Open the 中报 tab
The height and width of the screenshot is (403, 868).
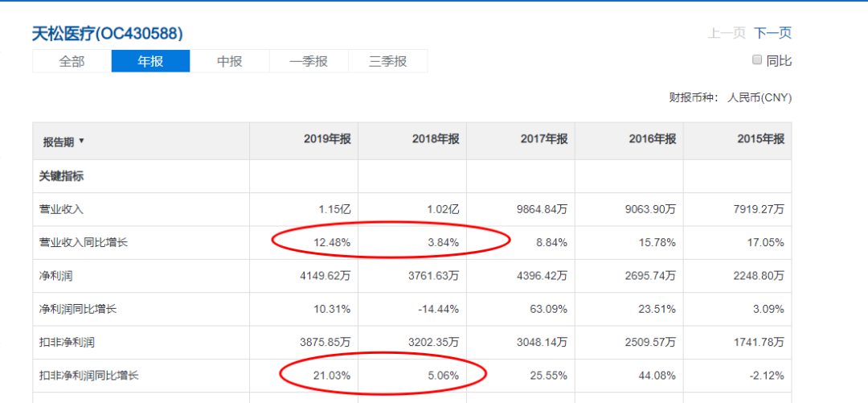coord(229,61)
